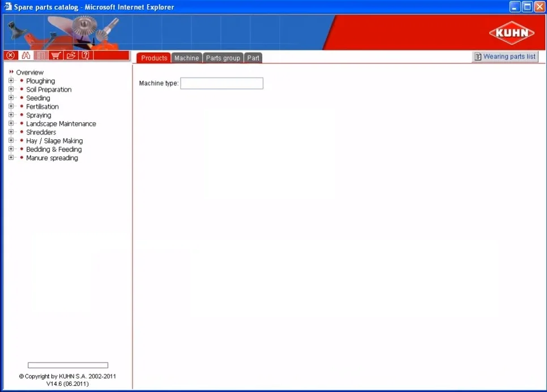Expand the Landscape Maintenance tree node
547x392 pixels.
click(x=11, y=123)
